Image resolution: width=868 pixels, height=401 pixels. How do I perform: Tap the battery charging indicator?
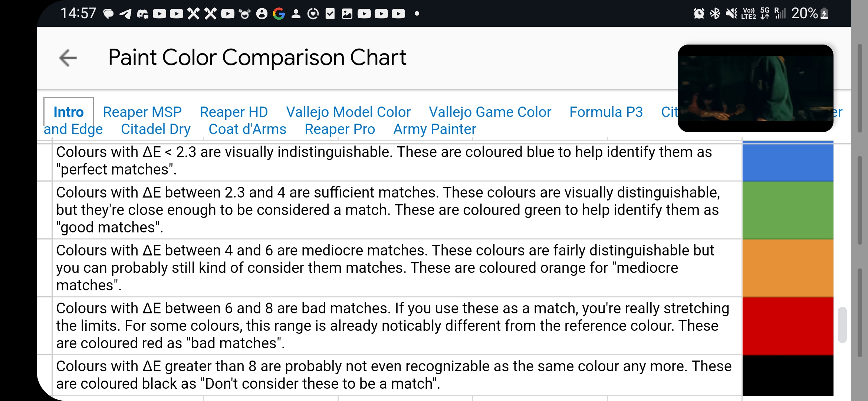[x=824, y=14]
